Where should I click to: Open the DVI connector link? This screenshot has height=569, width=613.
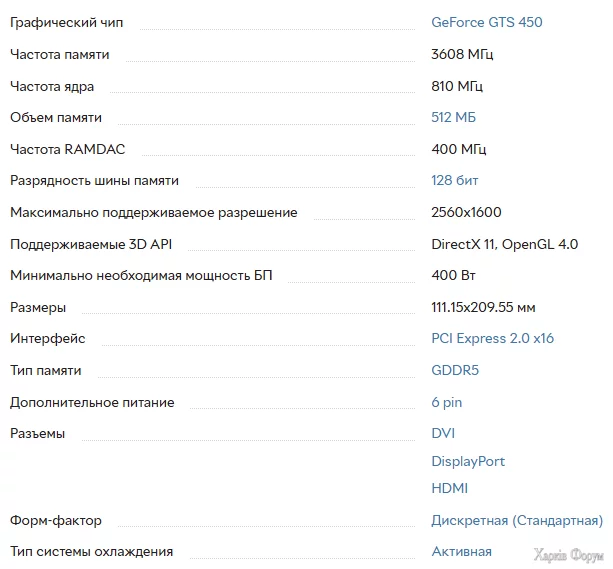pyautogui.click(x=442, y=434)
